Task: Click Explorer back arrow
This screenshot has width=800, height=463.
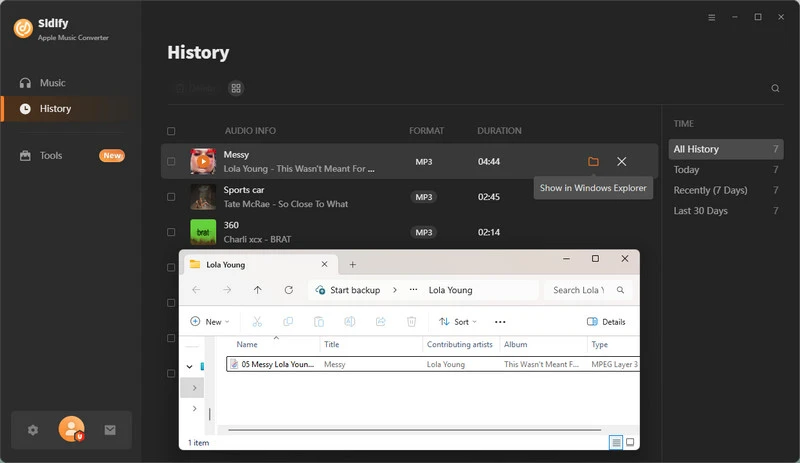Action: point(196,290)
